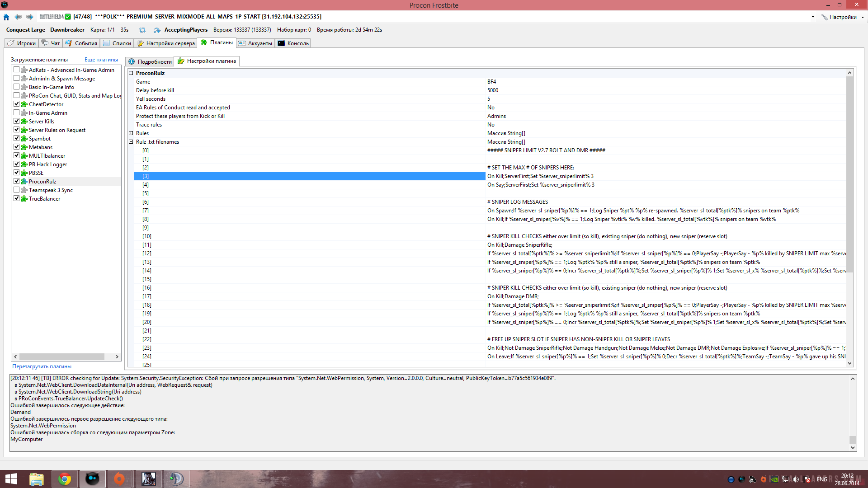Click the plugin list horizontal scrollbar
The width and height of the screenshot is (868, 488).
pos(62,357)
